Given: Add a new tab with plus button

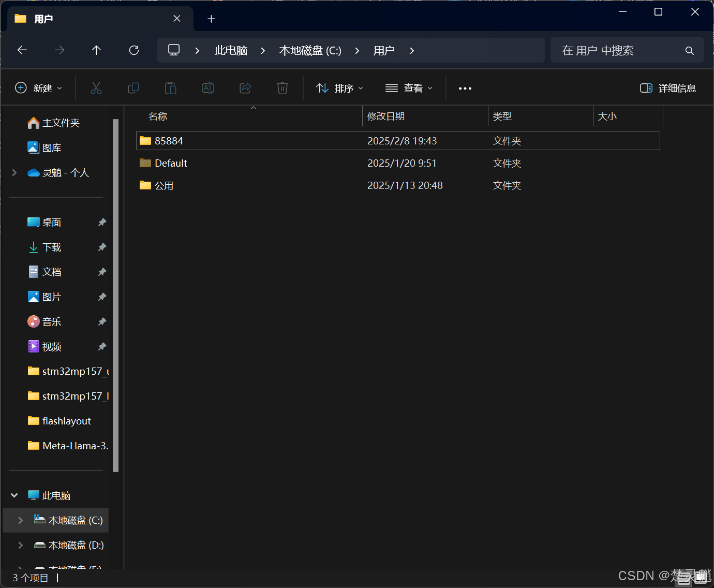Looking at the screenshot, I should (x=211, y=19).
